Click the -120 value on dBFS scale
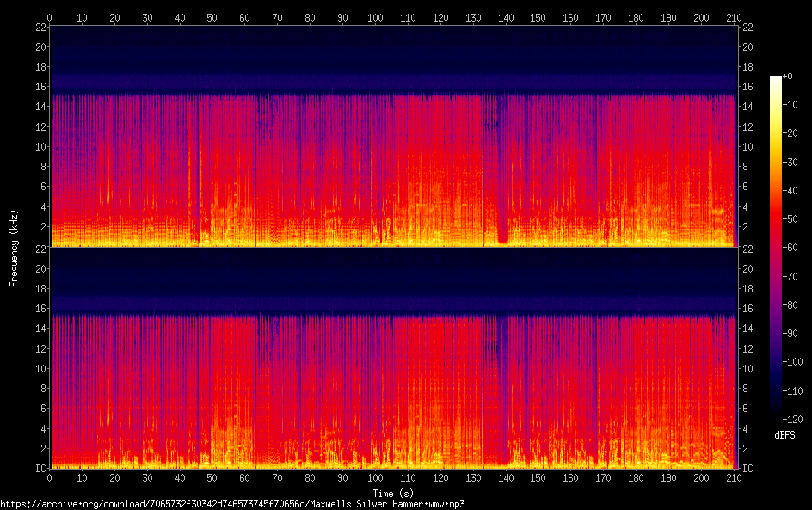This screenshot has width=812, height=510. point(792,419)
